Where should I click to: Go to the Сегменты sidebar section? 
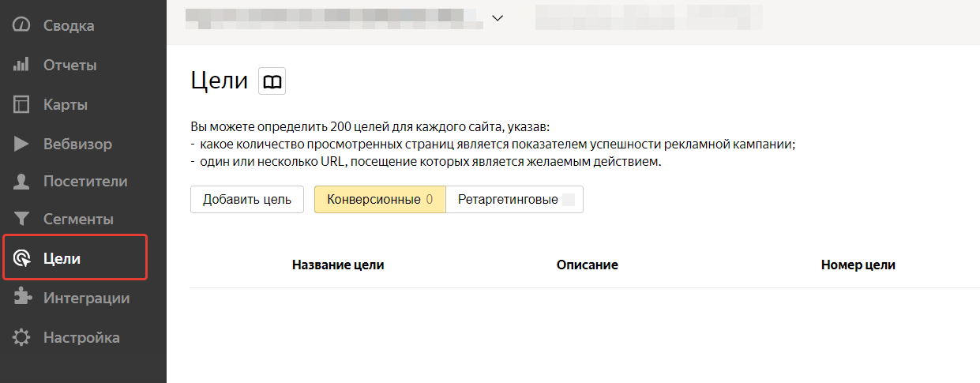78,219
